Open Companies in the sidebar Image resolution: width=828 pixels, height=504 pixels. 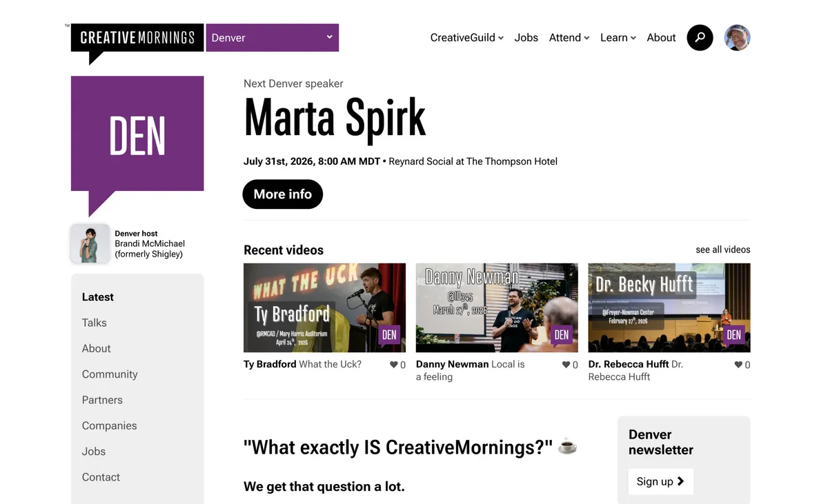coord(109,425)
